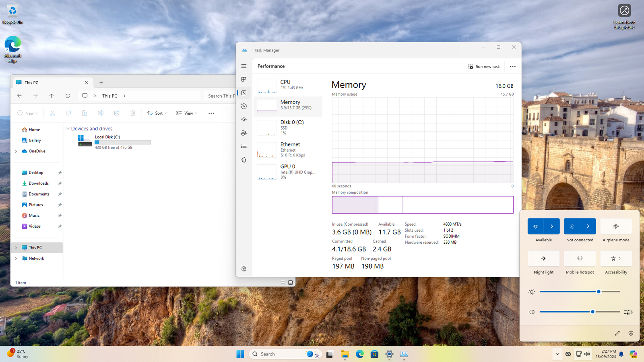Open Startup apps page in Task Manager
644x362 pixels.
tap(244, 119)
